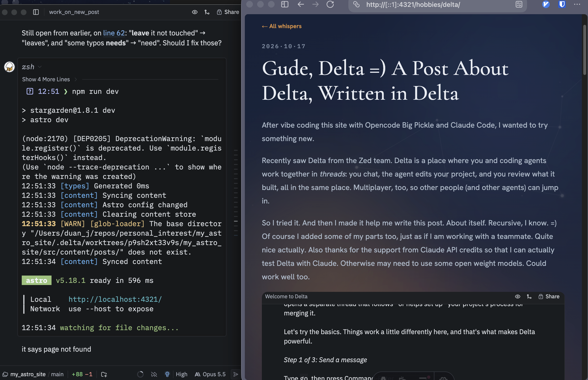Open the reader settings icon in address bar
This screenshot has width=588, height=380.
pyautogui.click(x=519, y=4)
